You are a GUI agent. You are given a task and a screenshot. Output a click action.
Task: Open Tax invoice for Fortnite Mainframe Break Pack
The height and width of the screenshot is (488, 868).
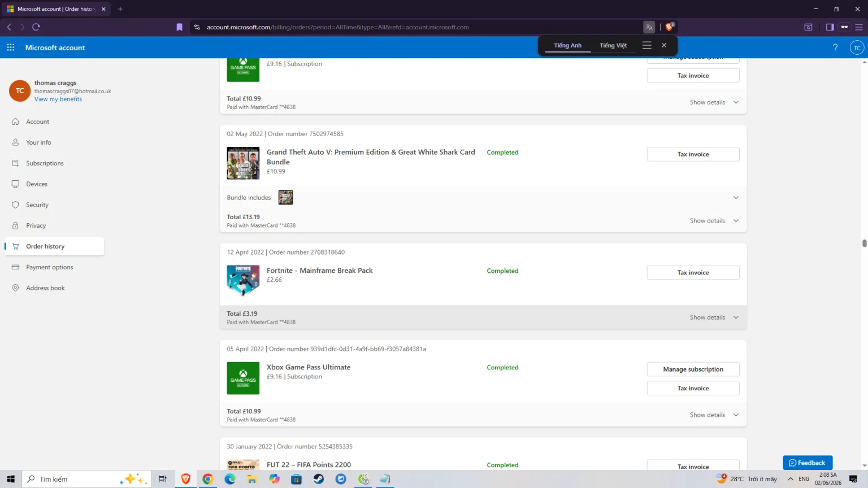point(693,273)
